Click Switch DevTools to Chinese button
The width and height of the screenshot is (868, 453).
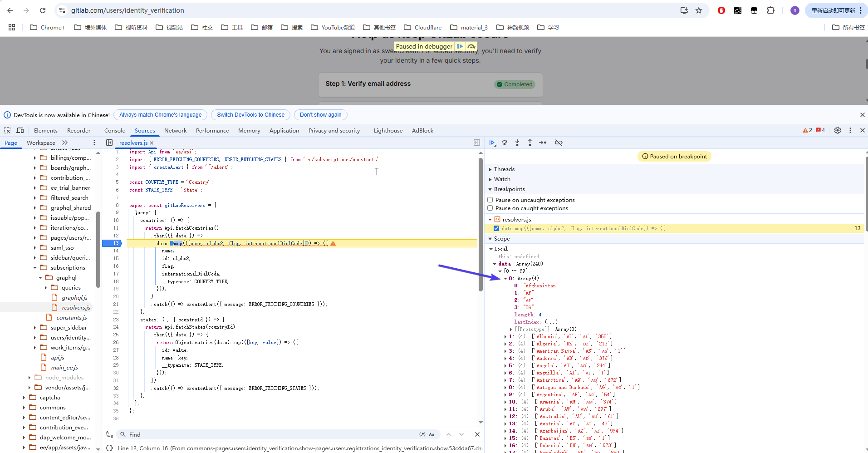pyautogui.click(x=251, y=115)
